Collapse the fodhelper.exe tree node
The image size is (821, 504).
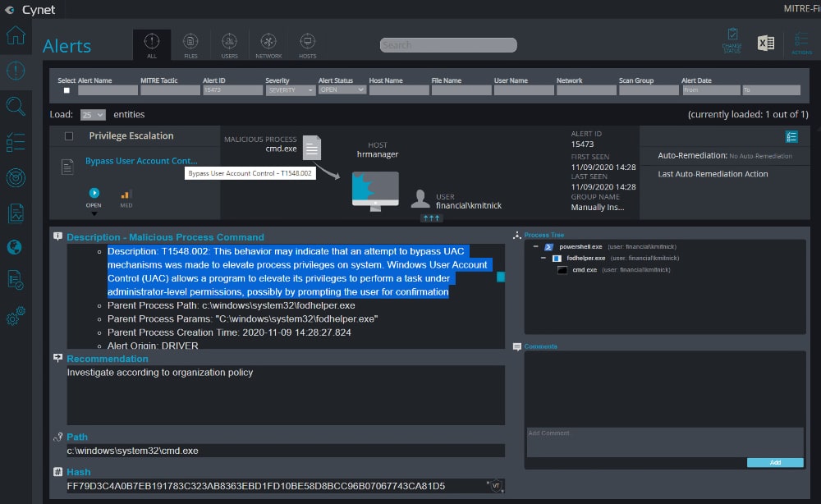click(544, 258)
